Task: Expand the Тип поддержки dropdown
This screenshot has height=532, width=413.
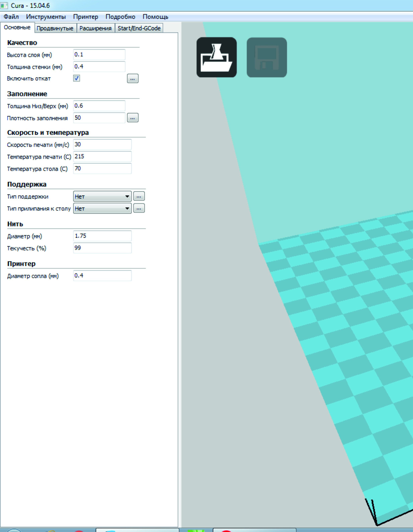Action: 102,196
